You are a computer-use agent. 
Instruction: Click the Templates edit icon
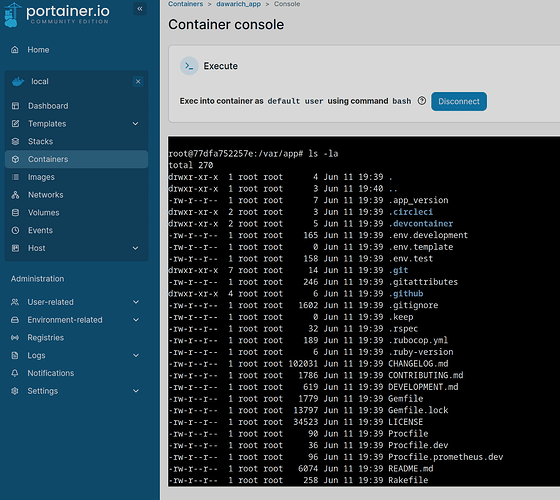[15, 124]
